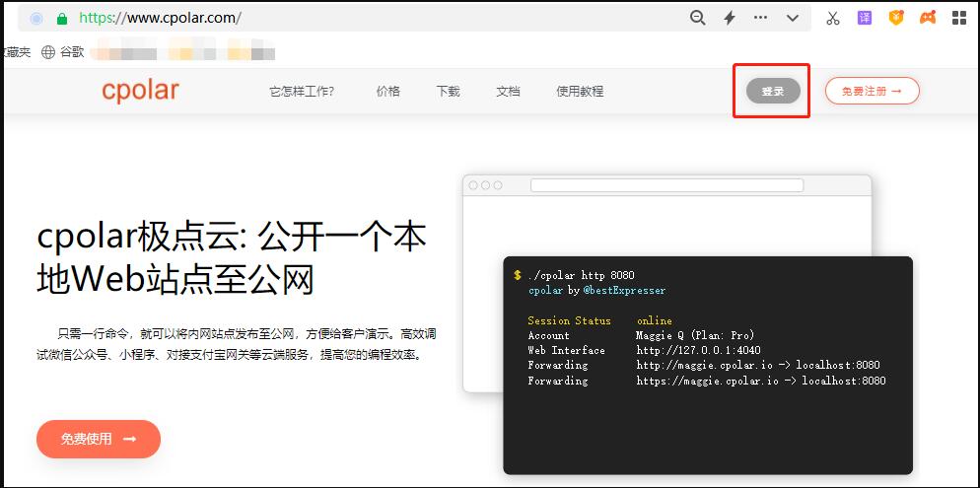
Task: Expand the address bar dropdown chevron
Action: click(792, 18)
